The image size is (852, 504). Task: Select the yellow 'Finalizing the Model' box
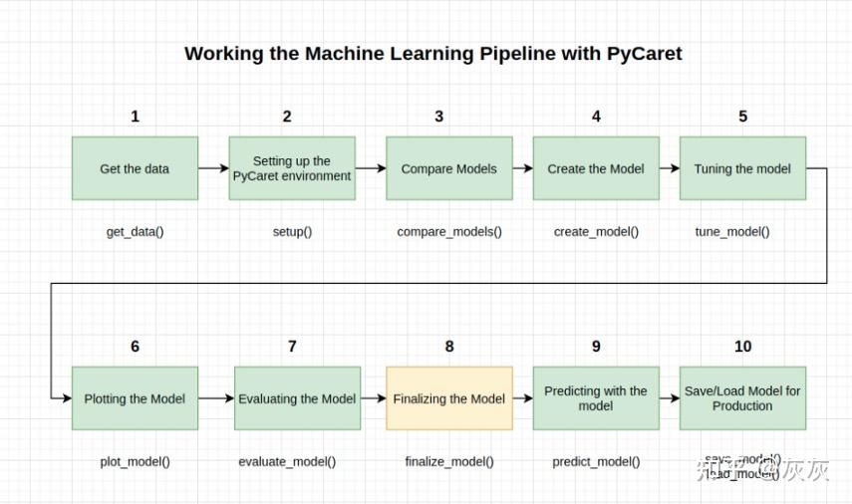pos(449,398)
